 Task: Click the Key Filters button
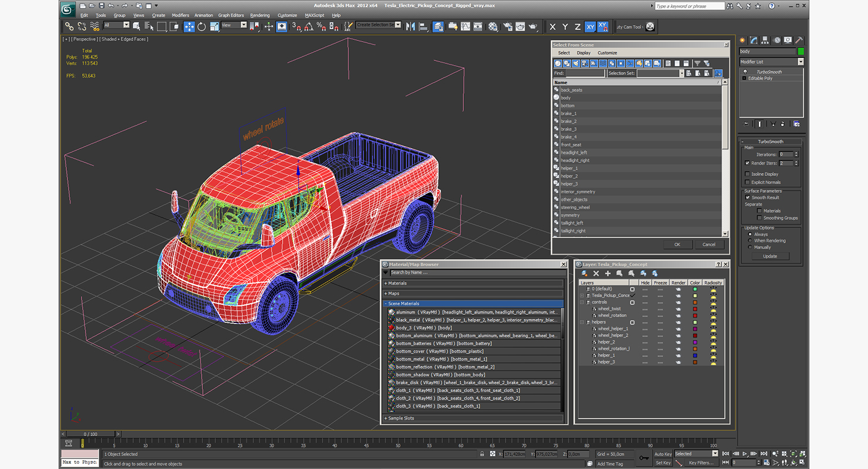(x=701, y=463)
